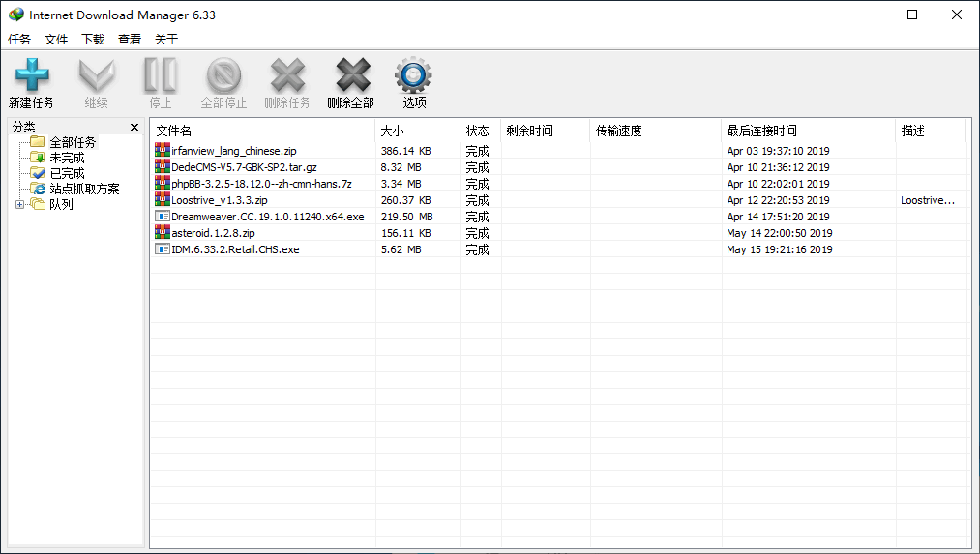Click the 停止 pause icon

click(x=160, y=75)
